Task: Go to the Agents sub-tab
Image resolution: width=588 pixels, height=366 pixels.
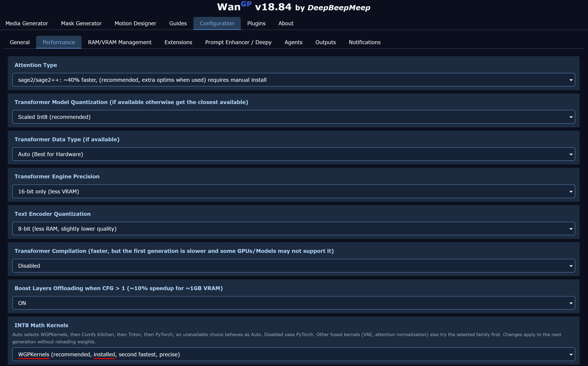Action: click(293, 42)
